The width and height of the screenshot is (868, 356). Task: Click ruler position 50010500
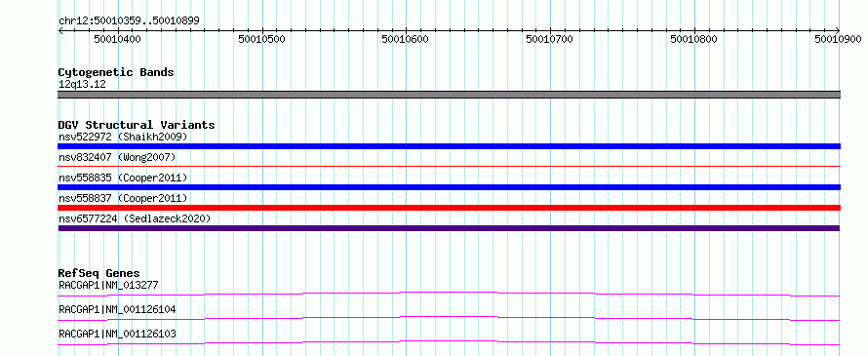click(261, 39)
